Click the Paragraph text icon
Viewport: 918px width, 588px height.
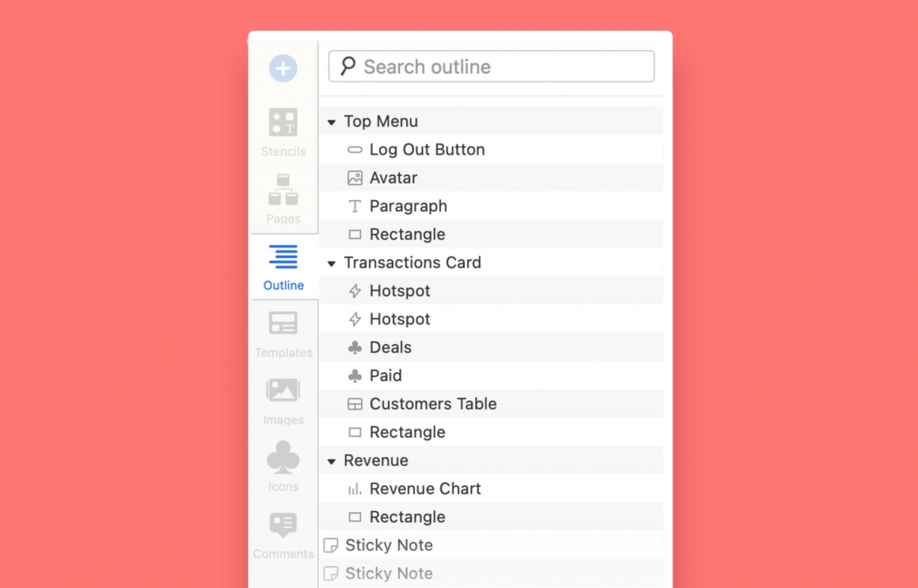tap(355, 206)
